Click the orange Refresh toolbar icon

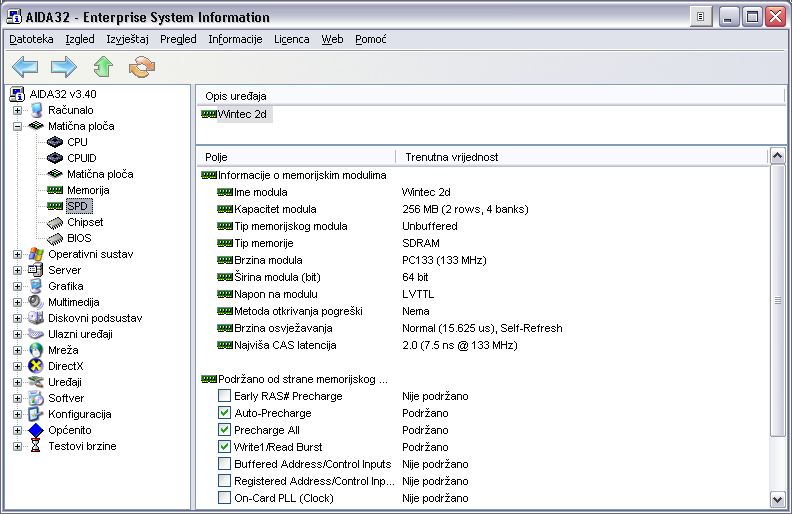click(x=143, y=67)
